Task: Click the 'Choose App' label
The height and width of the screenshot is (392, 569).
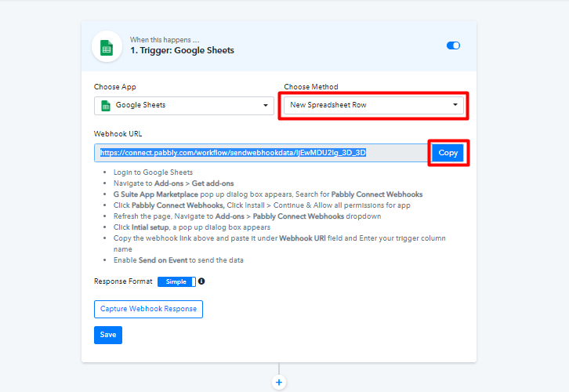Action: pos(115,87)
